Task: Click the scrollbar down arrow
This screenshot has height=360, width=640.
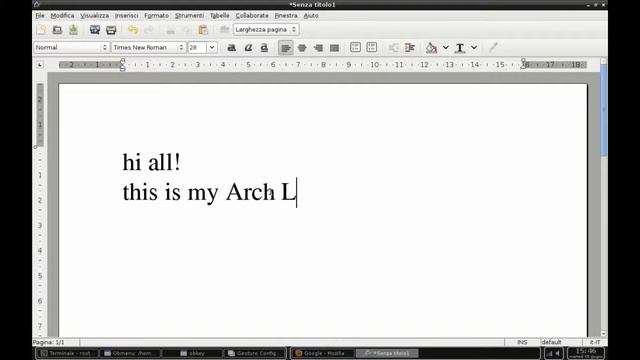Action: [604, 333]
